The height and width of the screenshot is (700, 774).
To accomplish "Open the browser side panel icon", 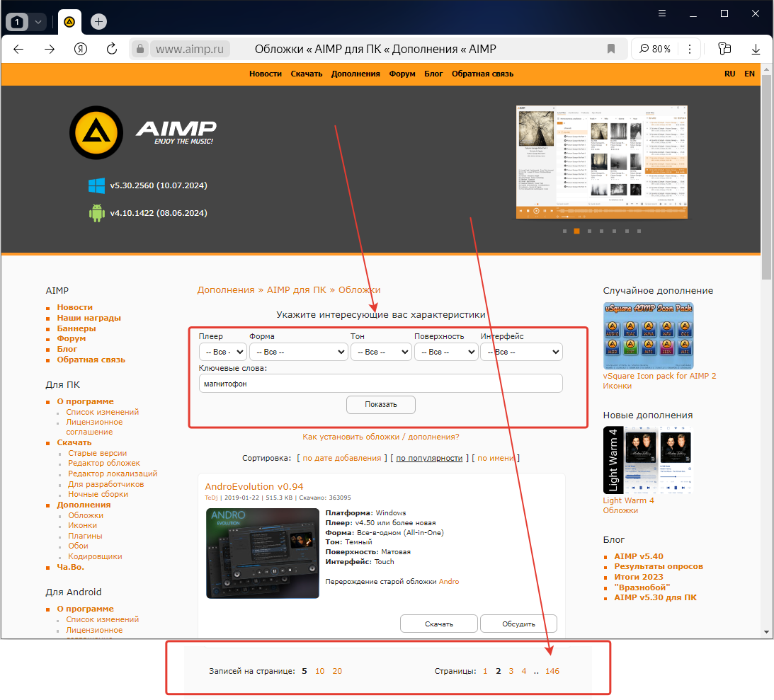I will [724, 49].
